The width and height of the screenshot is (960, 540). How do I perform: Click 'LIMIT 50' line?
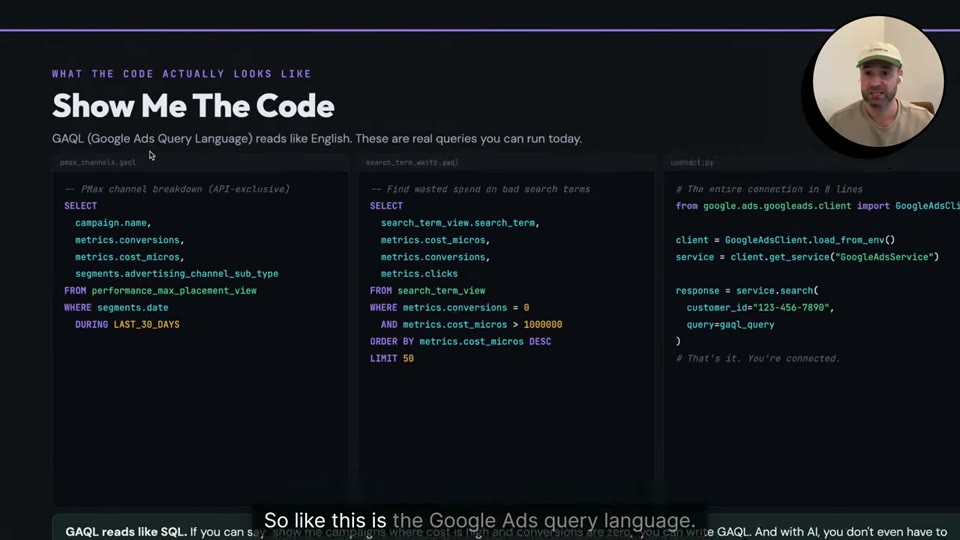tap(392, 358)
